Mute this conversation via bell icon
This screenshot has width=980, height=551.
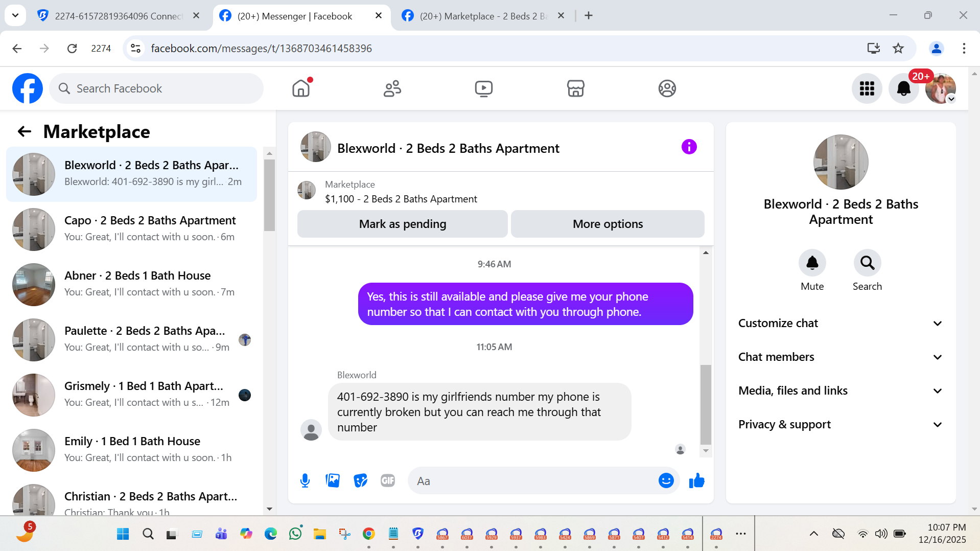click(x=812, y=263)
